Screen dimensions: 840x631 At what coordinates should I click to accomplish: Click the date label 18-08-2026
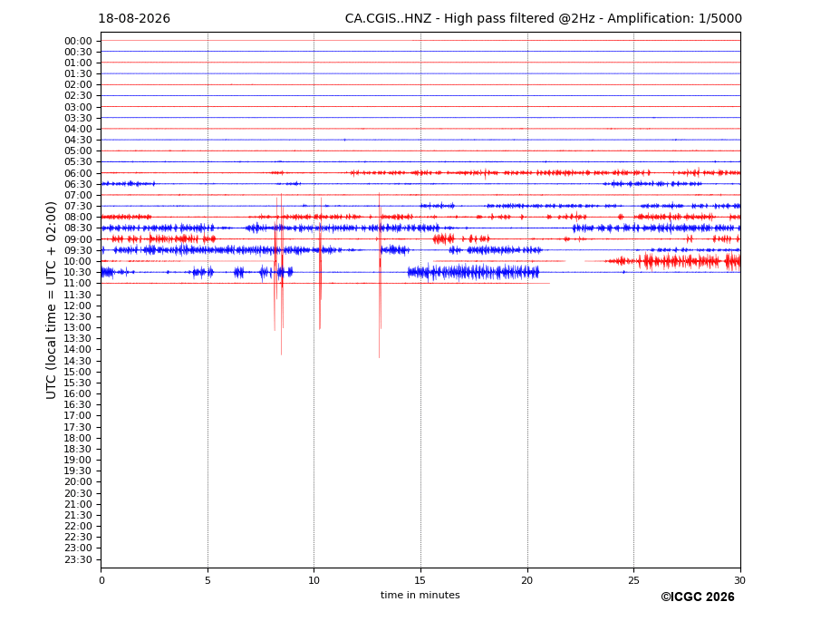click(x=134, y=19)
